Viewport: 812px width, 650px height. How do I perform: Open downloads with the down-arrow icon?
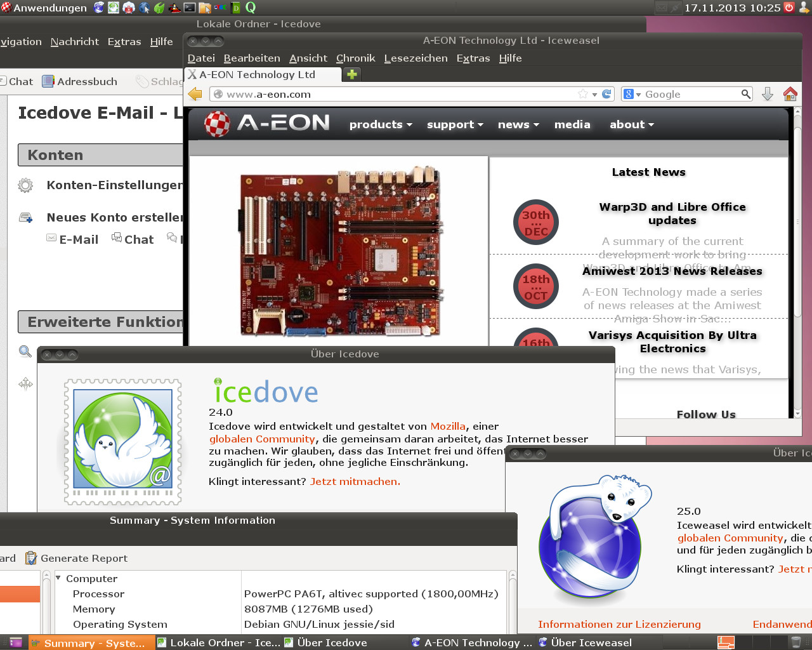(x=767, y=95)
